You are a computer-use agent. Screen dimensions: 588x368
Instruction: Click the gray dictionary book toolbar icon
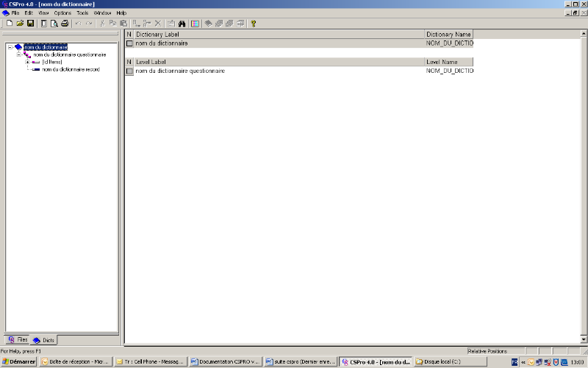tap(208, 24)
